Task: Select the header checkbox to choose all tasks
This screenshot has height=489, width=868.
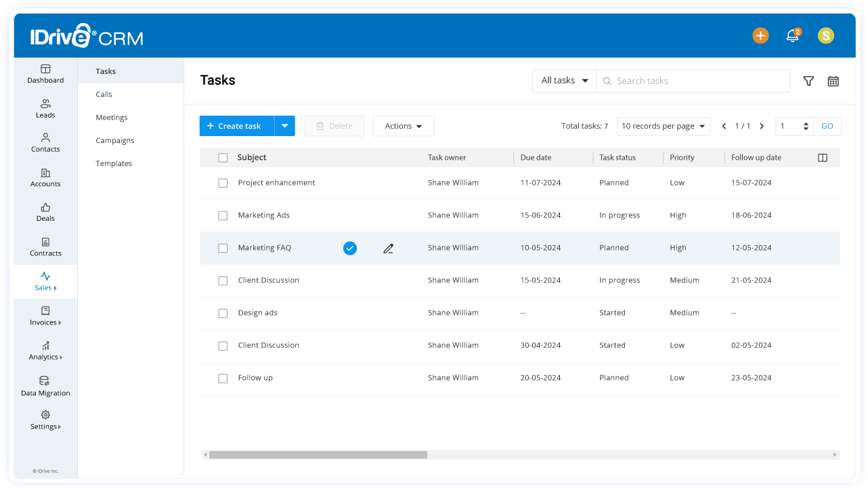Action: [223, 156]
